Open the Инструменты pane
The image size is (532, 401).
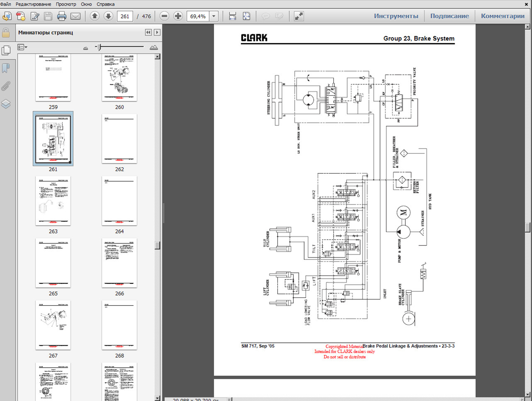tap(396, 16)
